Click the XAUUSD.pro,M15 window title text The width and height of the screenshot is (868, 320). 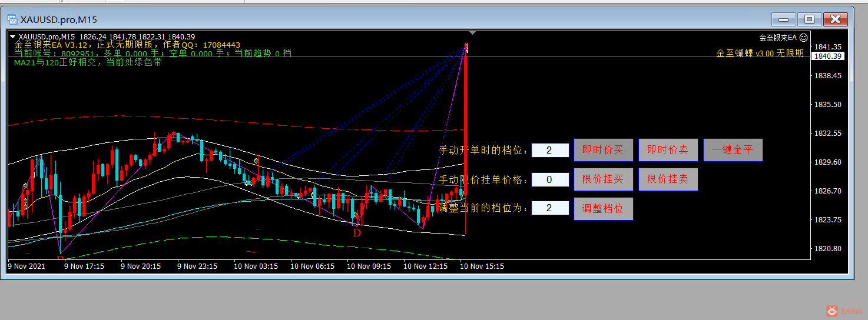pos(59,20)
